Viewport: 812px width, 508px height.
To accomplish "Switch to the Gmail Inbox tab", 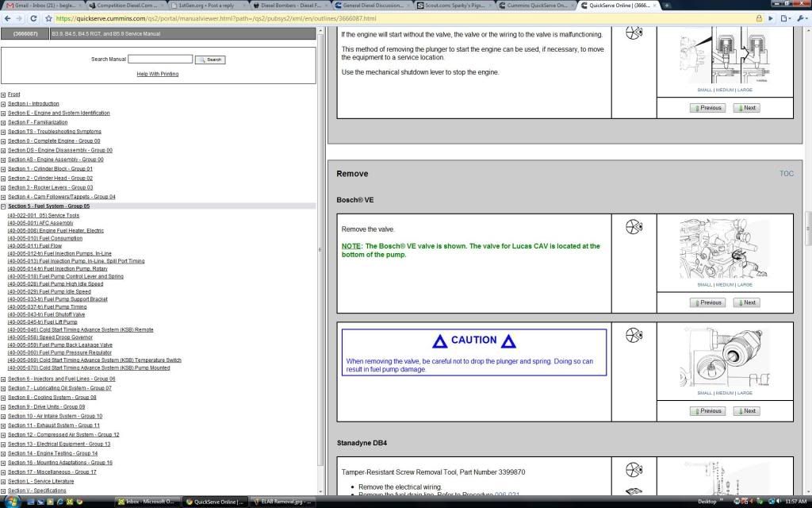I will (40, 5).
